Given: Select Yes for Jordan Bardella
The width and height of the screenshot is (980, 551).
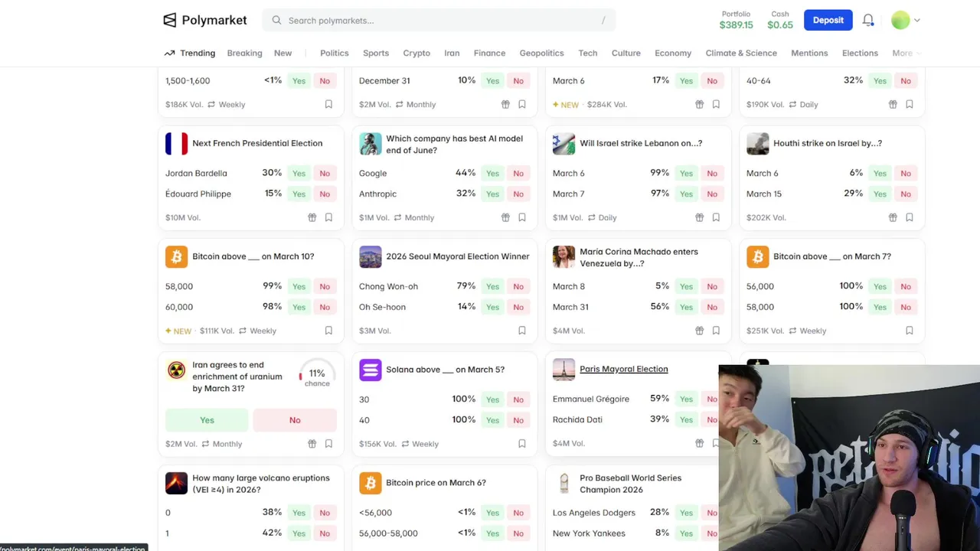Looking at the screenshot, I should click(x=299, y=173).
